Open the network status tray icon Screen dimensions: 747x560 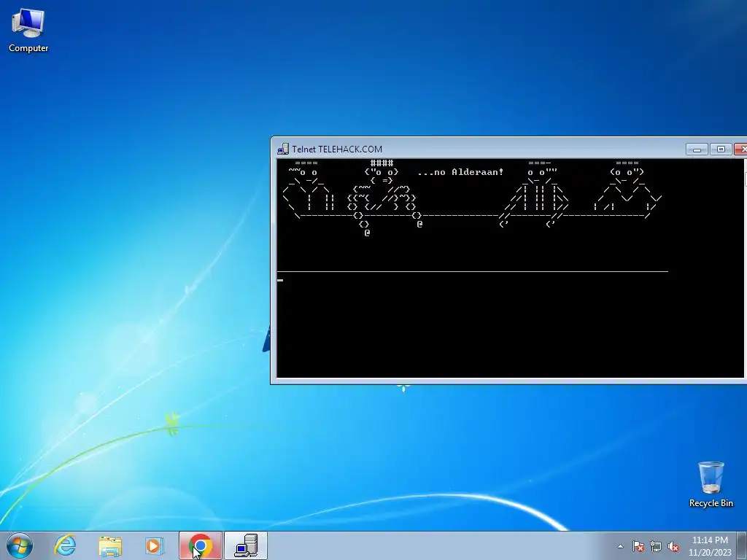pos(656,546)
